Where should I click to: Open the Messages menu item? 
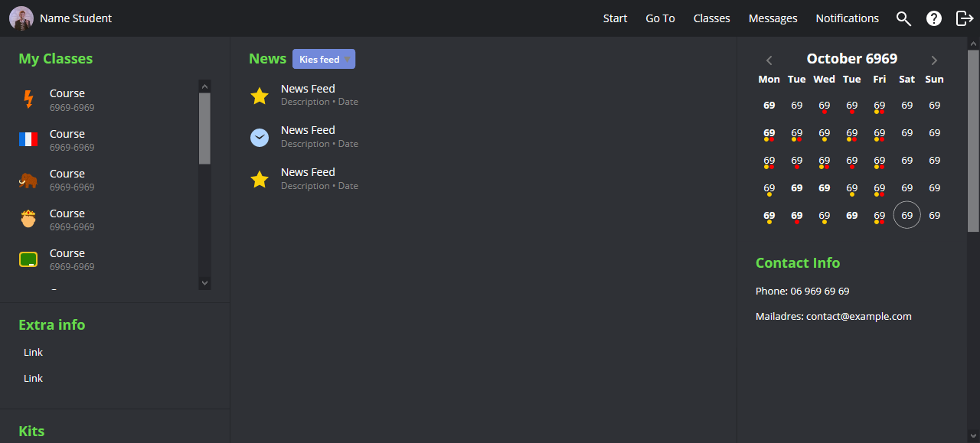[x=773, y=18]
